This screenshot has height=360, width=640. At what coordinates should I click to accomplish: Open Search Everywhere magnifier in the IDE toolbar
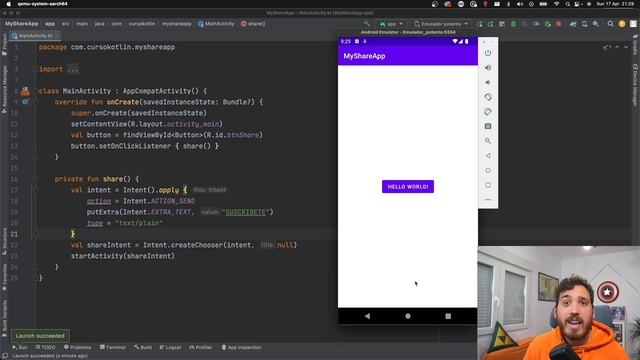(x=610, y=24)
